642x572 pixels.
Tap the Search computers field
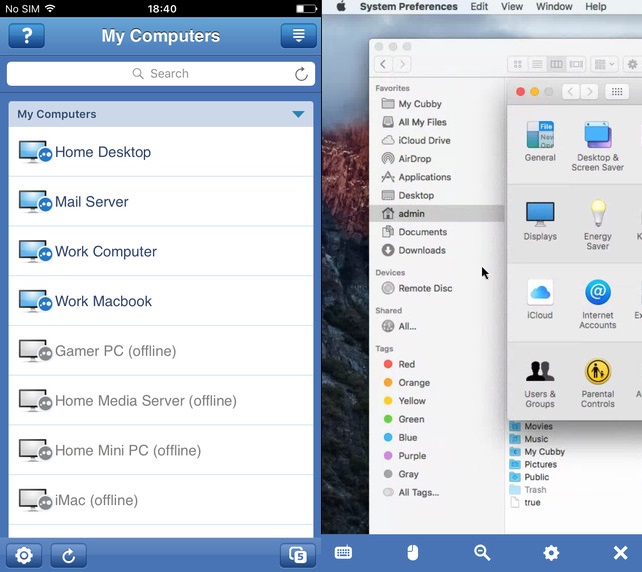[160, 74]
